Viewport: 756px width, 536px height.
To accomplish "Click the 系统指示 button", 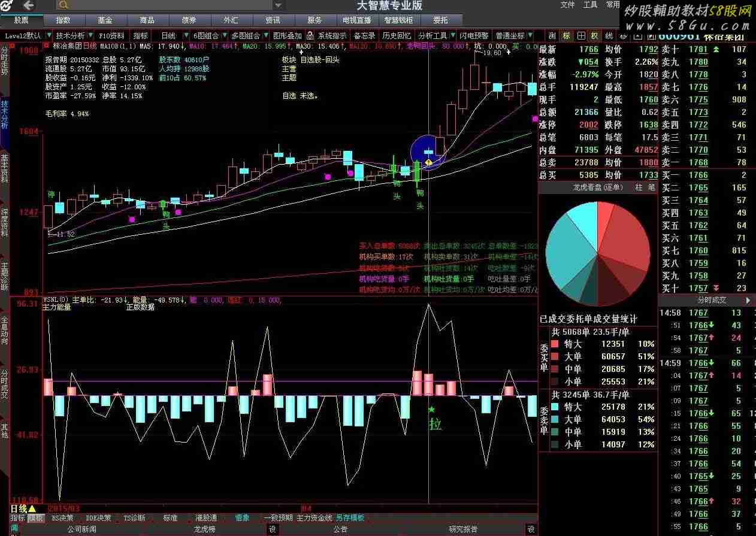I will [332, 36].
